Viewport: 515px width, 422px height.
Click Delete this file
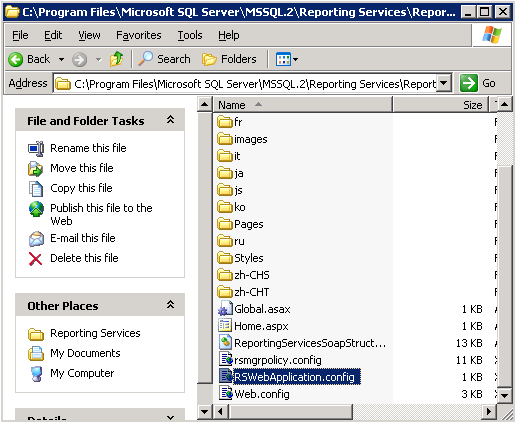84,258
